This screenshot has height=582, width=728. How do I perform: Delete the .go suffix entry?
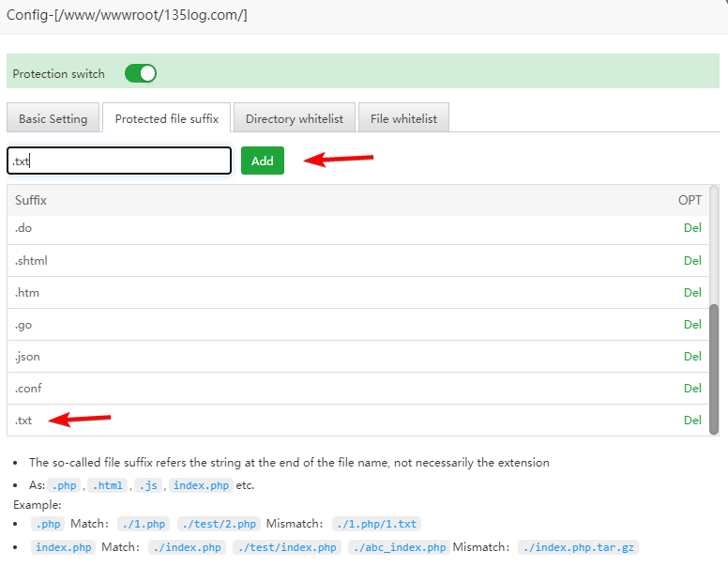tap(692, 324)
